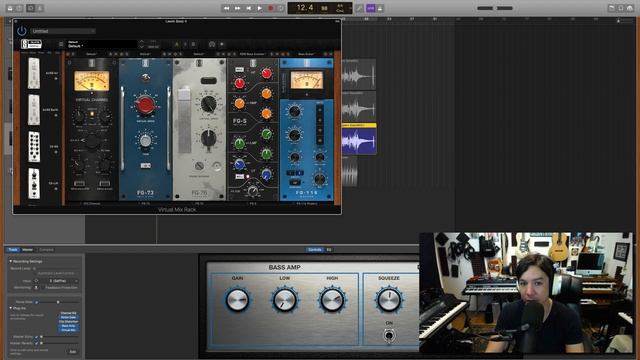
Task: Click the top-right red knob on FG-S
Action: pyautogui.click(x=267, y=73)
